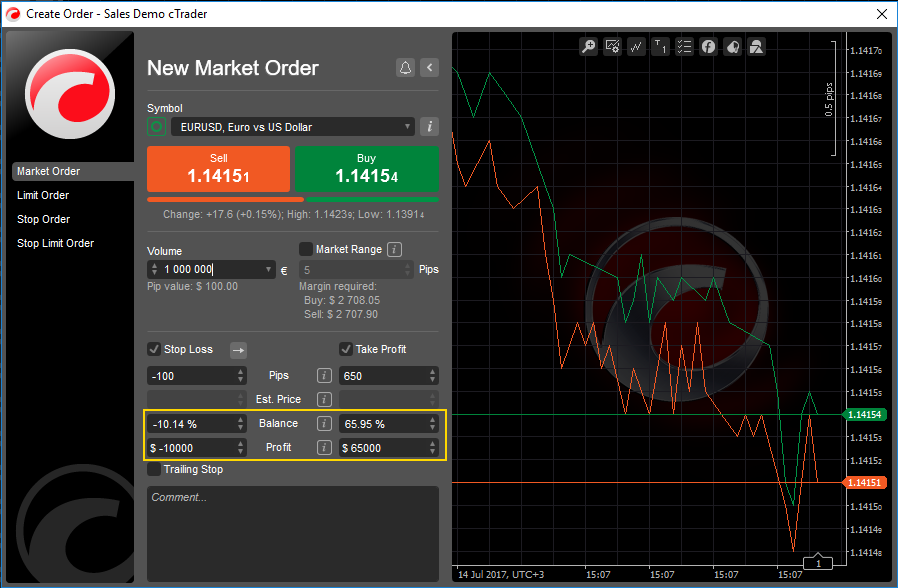Click the line chart type icon

coord(636,46)
